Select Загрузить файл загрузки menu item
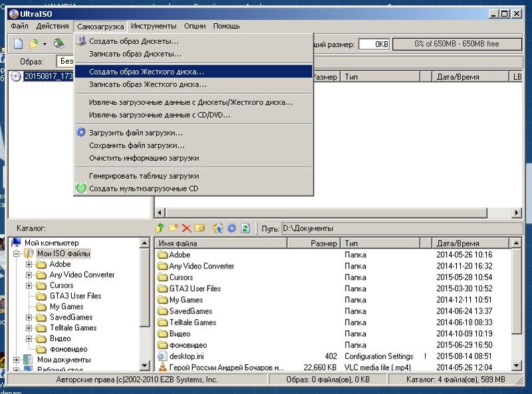The height and width of the screenshot is (394, 532). click(136, 133)
